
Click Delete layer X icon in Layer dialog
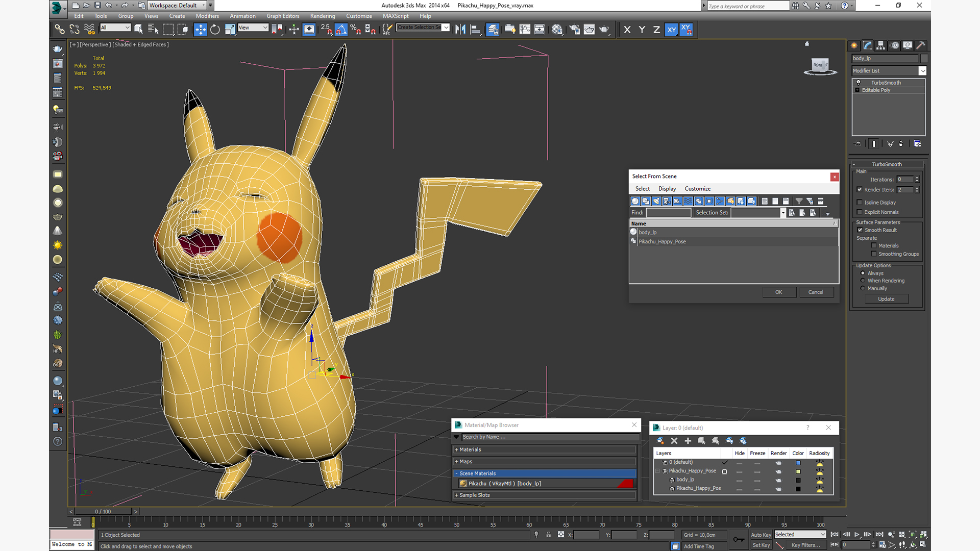tap(674, 441)
